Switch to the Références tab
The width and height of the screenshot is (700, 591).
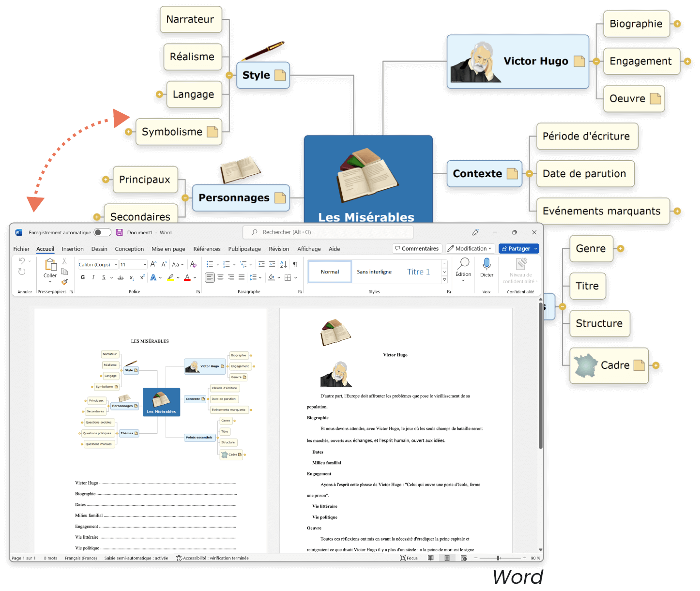[207, 249]
